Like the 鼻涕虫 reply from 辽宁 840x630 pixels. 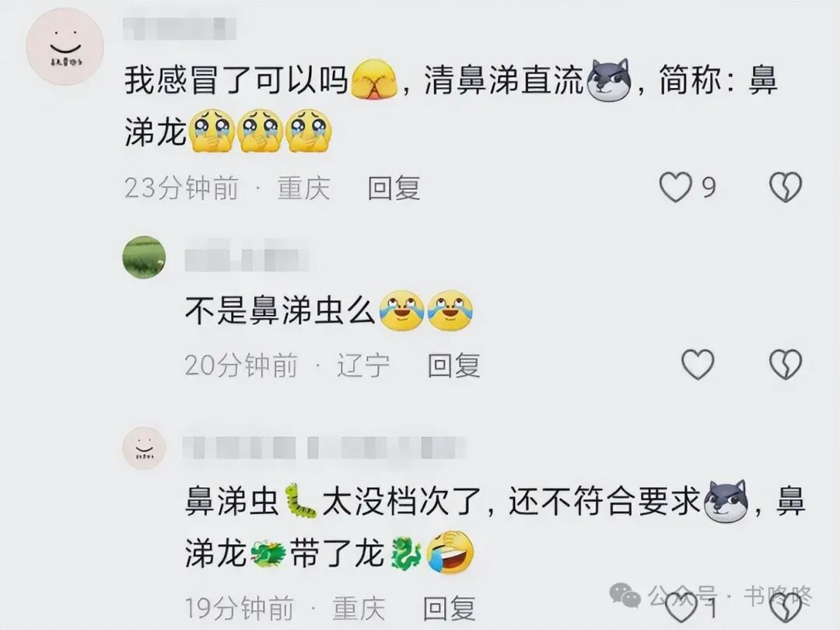698,365
